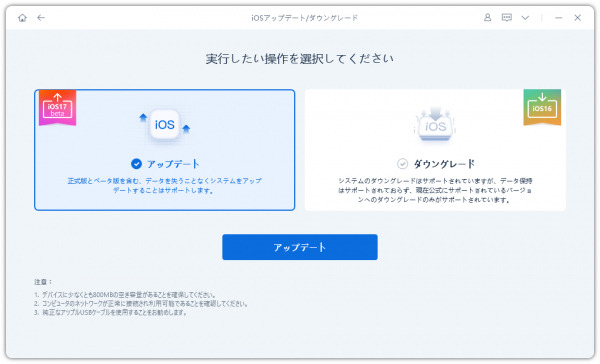Click the gray iOS downgrade illustration
The height and width of the screenshot is (364, 600).
[435, 124]
